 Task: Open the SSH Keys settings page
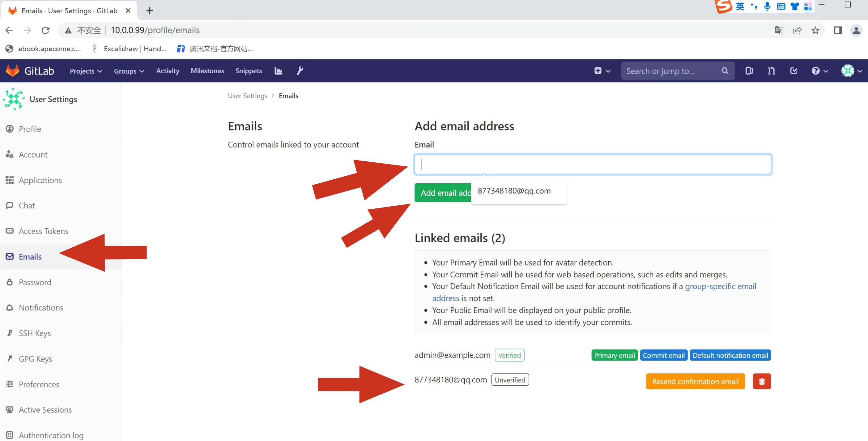click(34, 333)
